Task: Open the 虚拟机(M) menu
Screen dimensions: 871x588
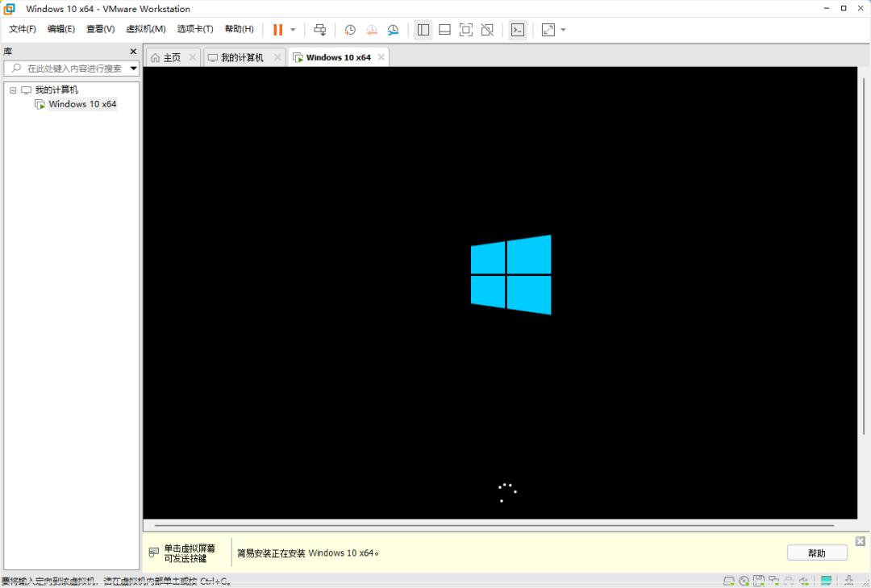Action: point(147,29)
